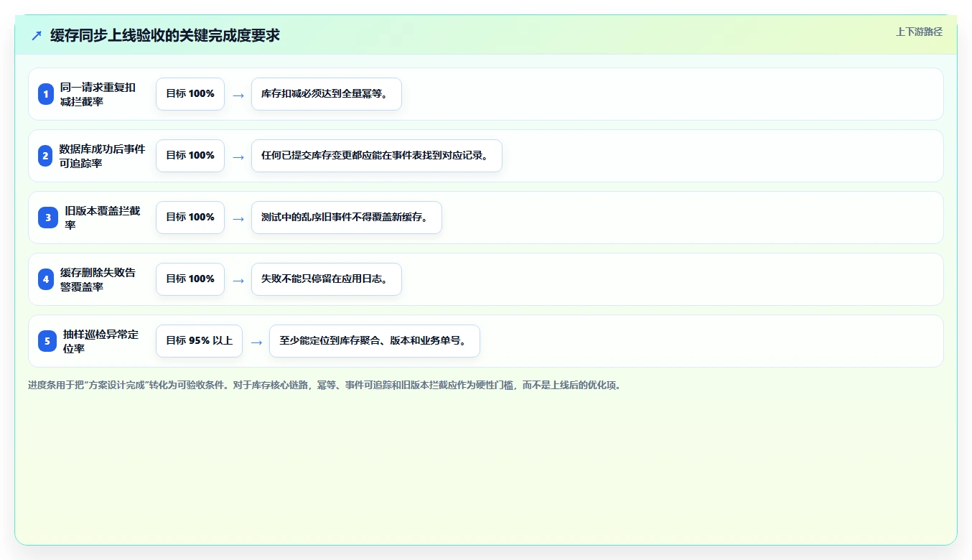Click 目标 100% chip for 旧版本覆盖拦截率

[190, 218]
